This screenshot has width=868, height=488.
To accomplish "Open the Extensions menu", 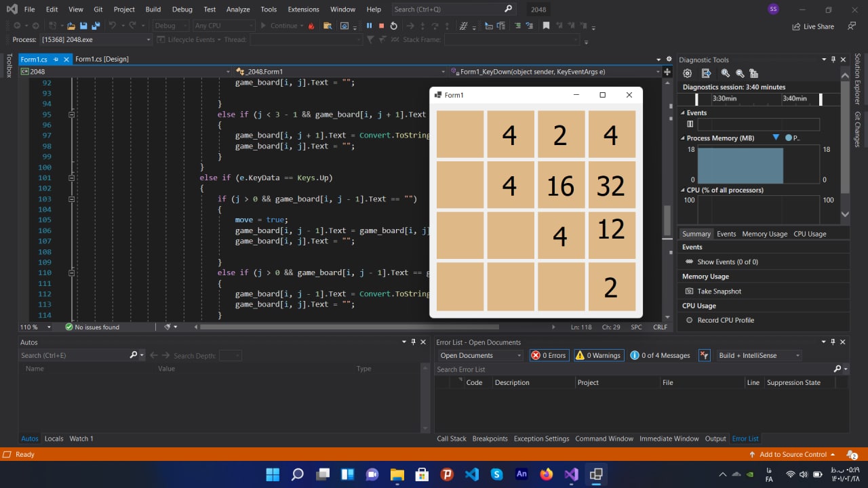I will coord(303,9).
